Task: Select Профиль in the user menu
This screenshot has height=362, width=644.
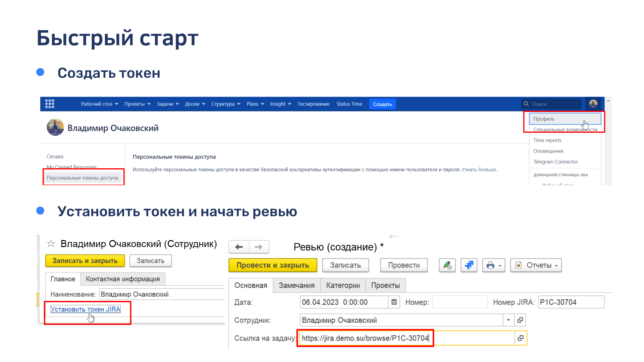Action: pos(544,119)
